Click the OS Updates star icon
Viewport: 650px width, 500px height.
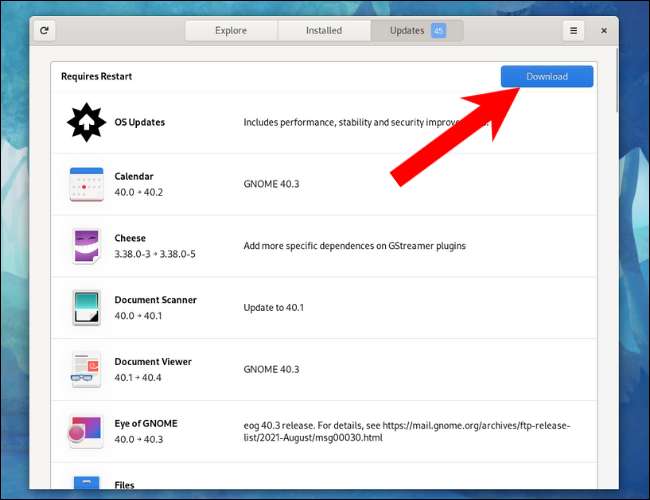click(x=86, y=122)
